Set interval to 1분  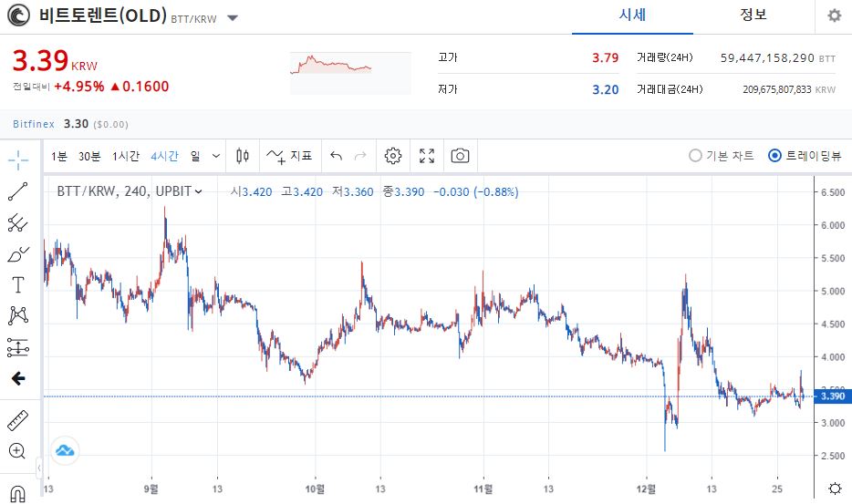[59, 157]
